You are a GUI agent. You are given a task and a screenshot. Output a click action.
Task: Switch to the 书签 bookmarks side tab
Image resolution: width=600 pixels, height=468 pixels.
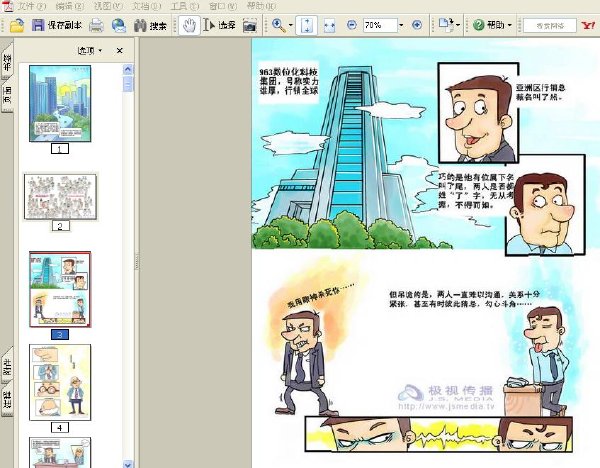7,61
